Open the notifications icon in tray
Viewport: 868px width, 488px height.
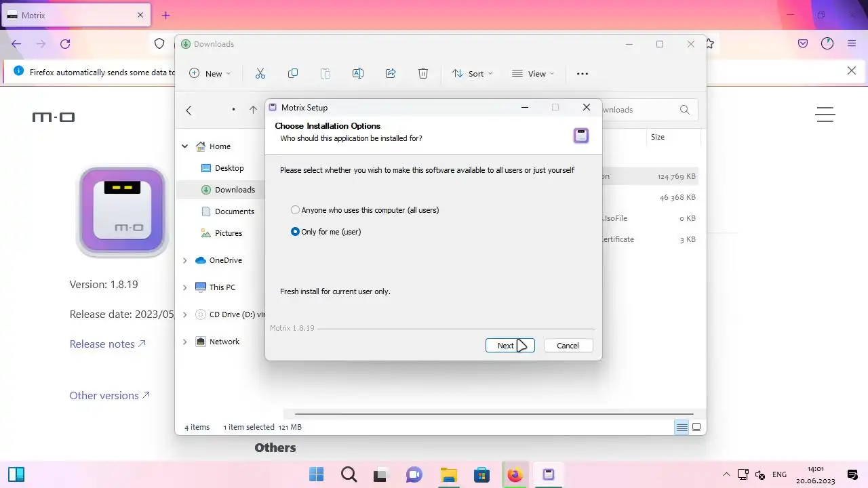tap(852, 474)
